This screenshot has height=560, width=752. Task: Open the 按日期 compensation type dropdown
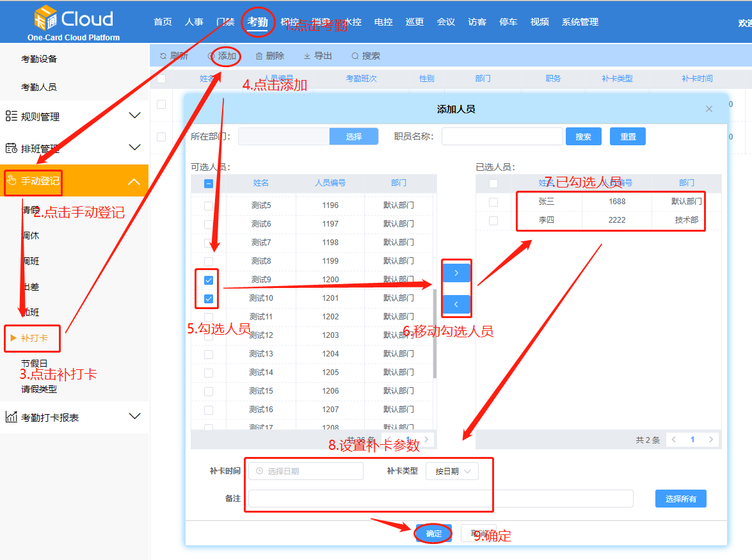[452, 470]
